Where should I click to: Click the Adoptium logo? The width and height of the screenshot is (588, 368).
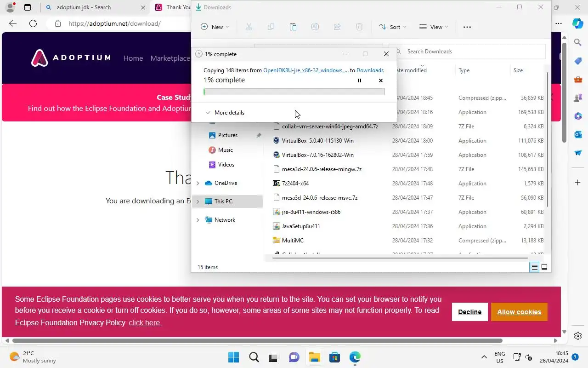(71, 58)
